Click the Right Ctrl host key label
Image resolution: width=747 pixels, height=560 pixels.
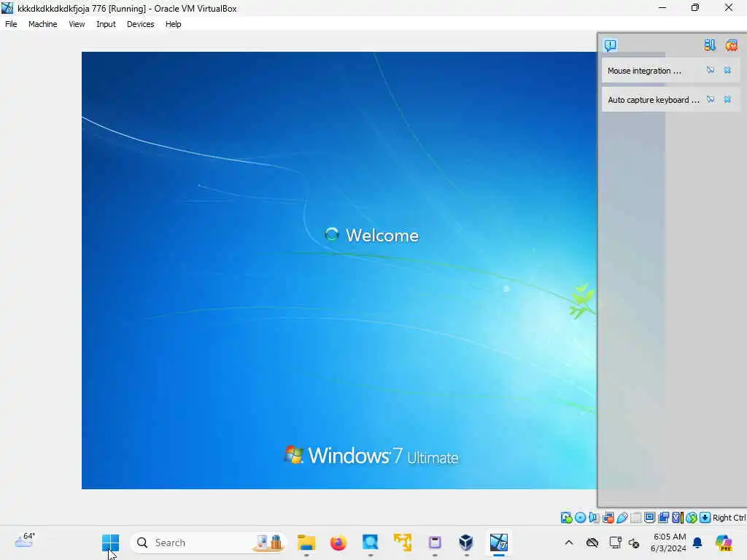[729, 518]
